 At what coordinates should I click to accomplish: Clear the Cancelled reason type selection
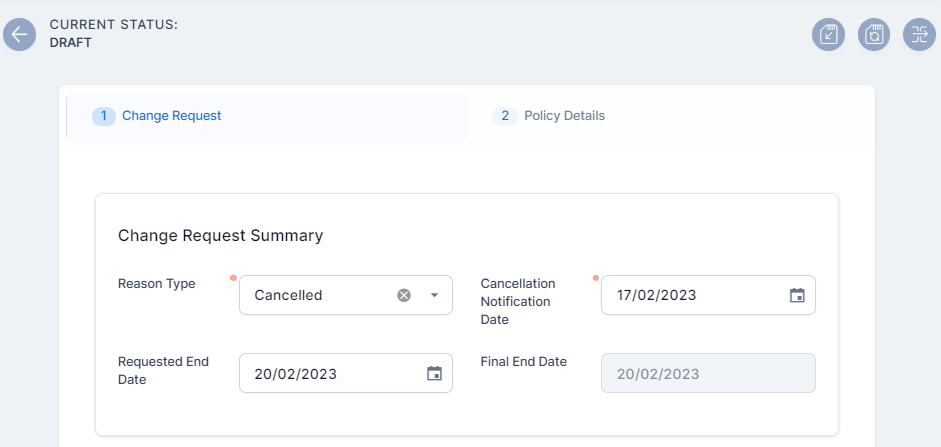tap(404, 295)
